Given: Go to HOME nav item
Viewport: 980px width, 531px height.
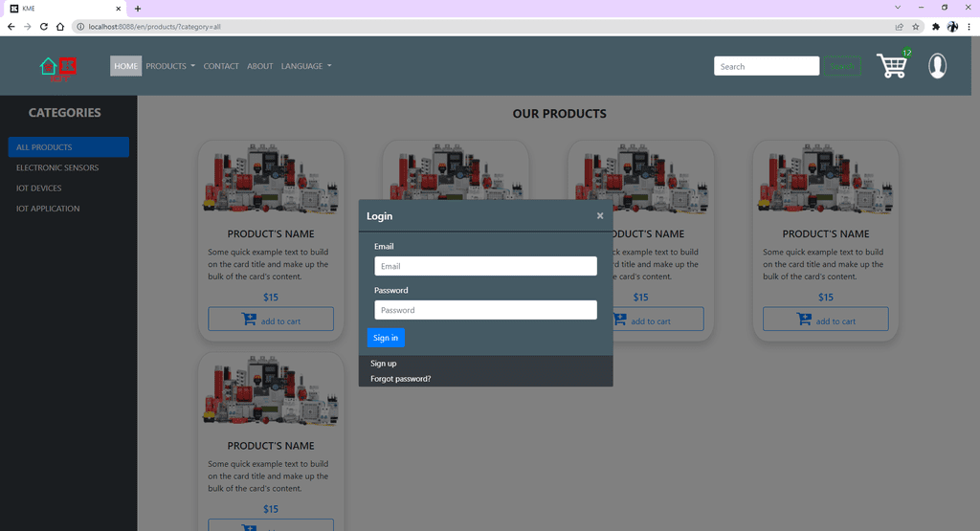Looking at the screenshot, I should (125, 66).
